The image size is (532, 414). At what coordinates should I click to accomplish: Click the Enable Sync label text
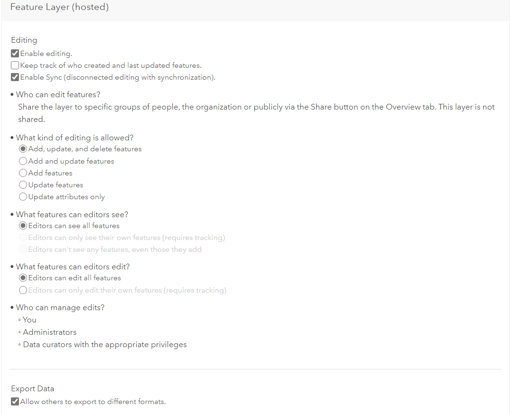coord(118,77)
